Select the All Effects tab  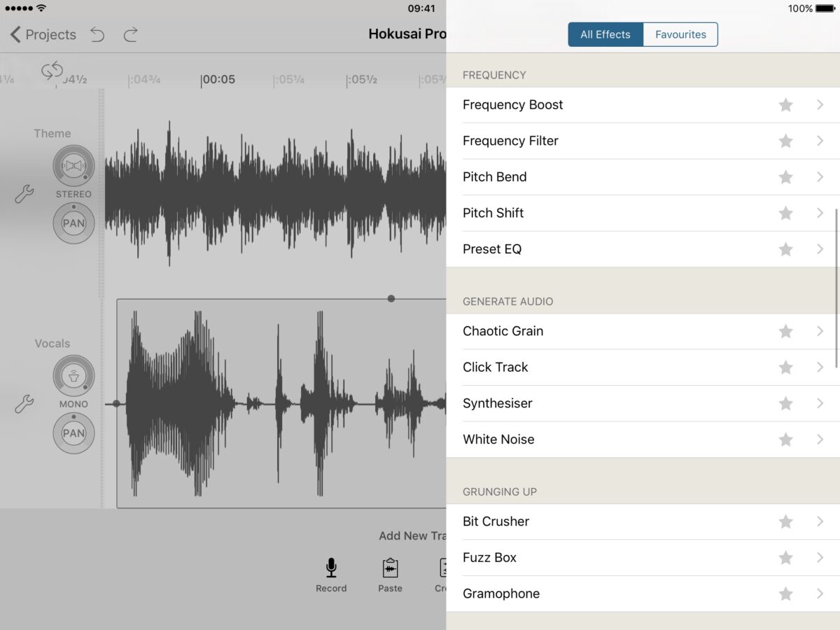coord(605,34)
